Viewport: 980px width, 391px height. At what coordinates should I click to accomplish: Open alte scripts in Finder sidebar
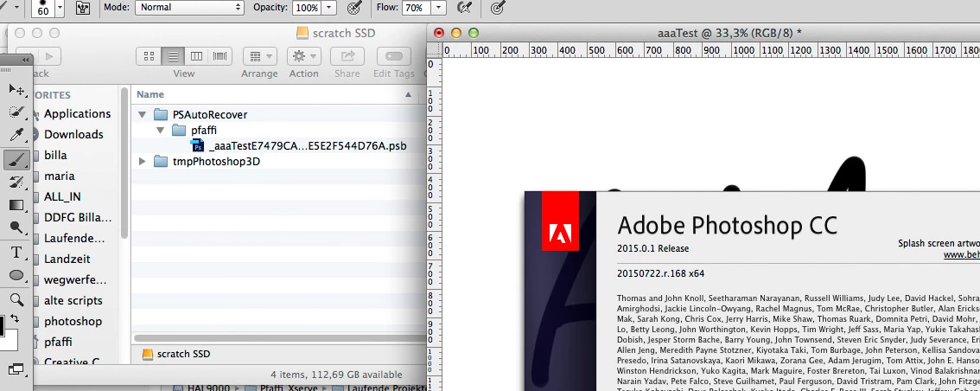[x=73, y=300]
